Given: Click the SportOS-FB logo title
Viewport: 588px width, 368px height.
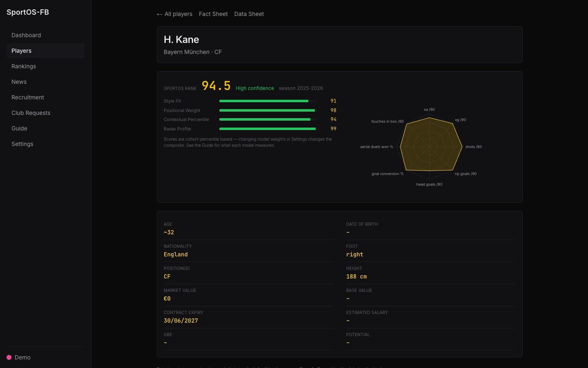Looking at the screenshot, I should 28,12.
